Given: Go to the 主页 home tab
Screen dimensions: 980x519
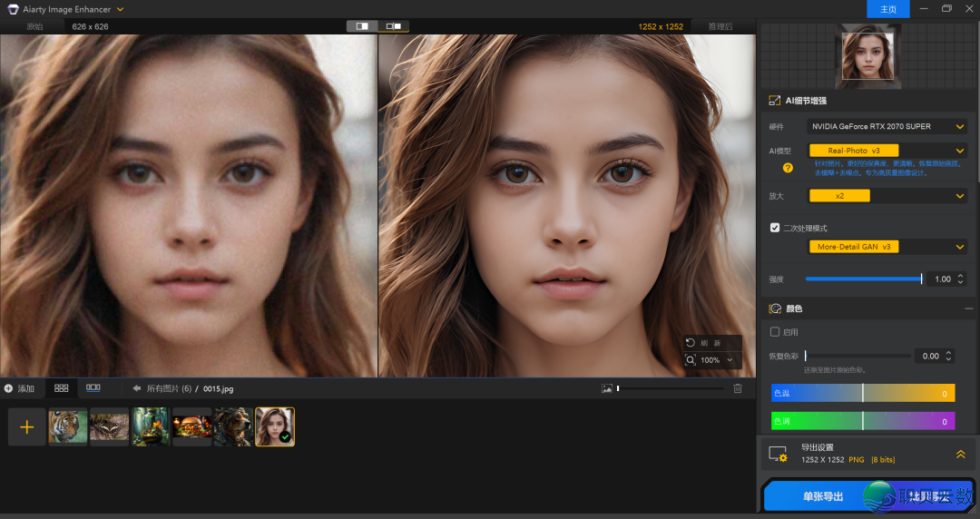Looking at the screenshot, I should (887, 9).
